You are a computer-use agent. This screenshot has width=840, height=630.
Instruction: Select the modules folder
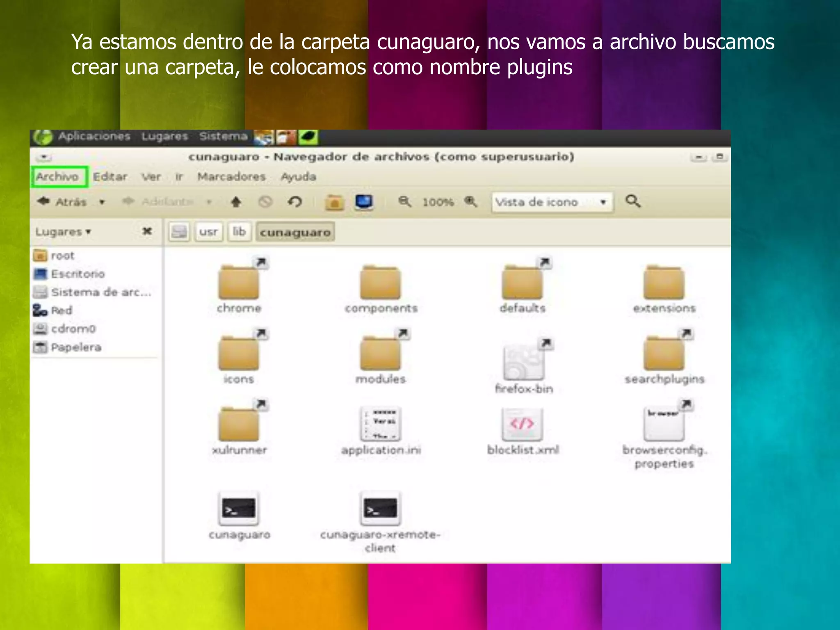pyautogui.click(x=381, y=357)
